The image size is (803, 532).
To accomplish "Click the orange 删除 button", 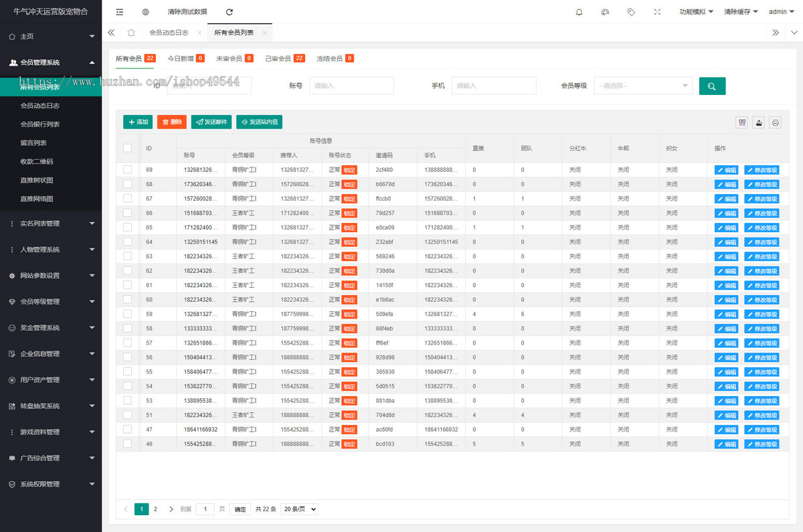I will 172,122.
